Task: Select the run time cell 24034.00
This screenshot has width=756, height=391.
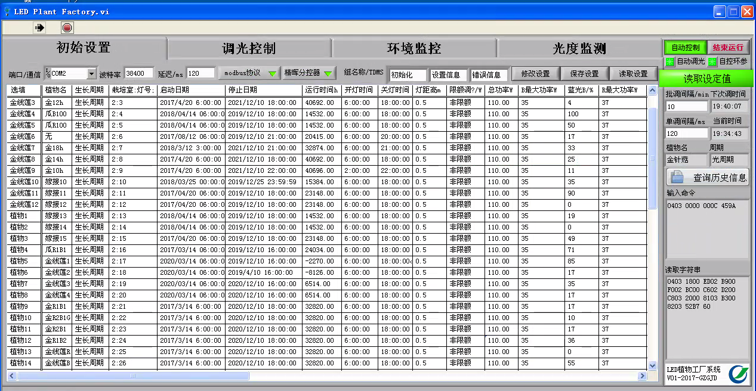Action: point(322,249)
